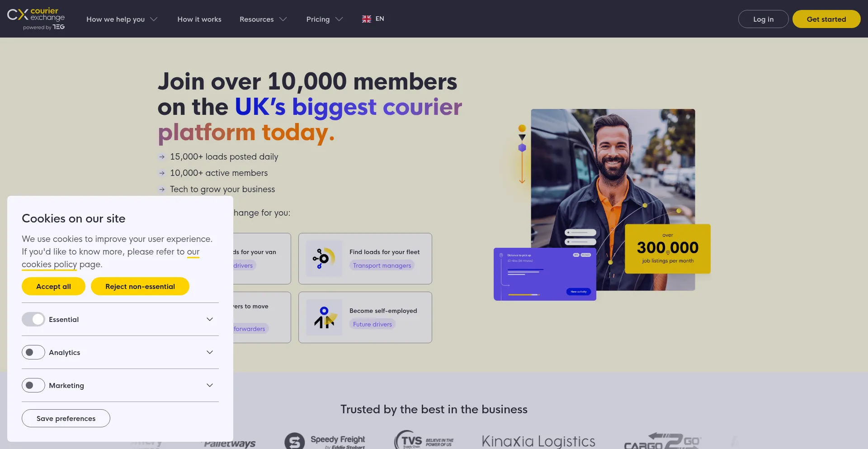
Task: Click the Courier Exchange logo
Action: click(x=36, y=19)
